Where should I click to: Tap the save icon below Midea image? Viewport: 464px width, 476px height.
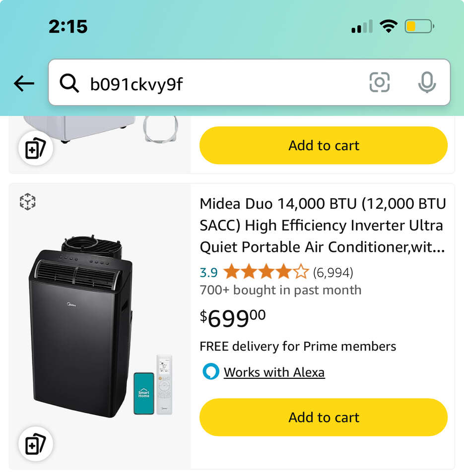[35, 444]
